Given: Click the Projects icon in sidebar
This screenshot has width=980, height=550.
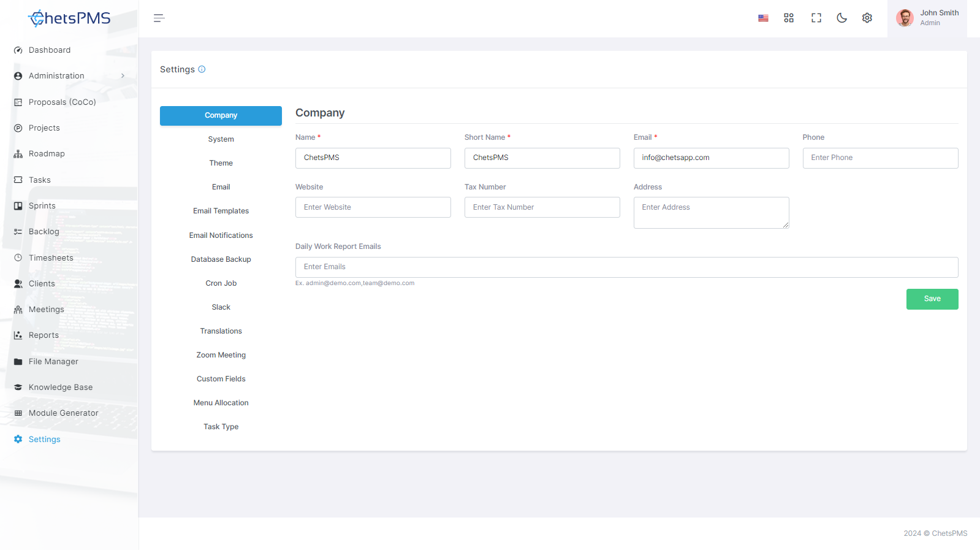Looking at the screenshot, I should click(x=18, y=128).
